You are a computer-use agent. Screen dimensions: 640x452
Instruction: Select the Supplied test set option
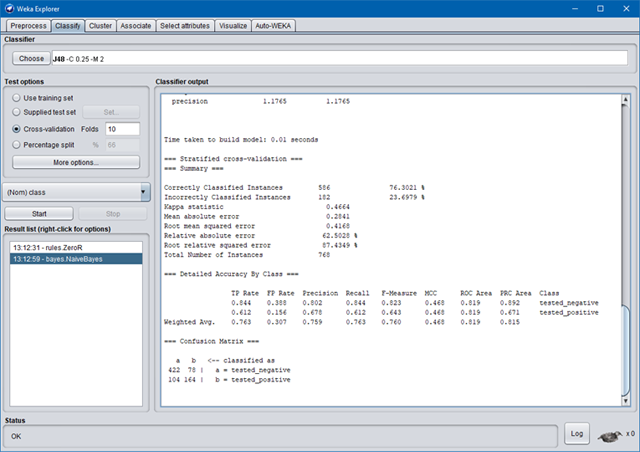(x=17, y=113)
